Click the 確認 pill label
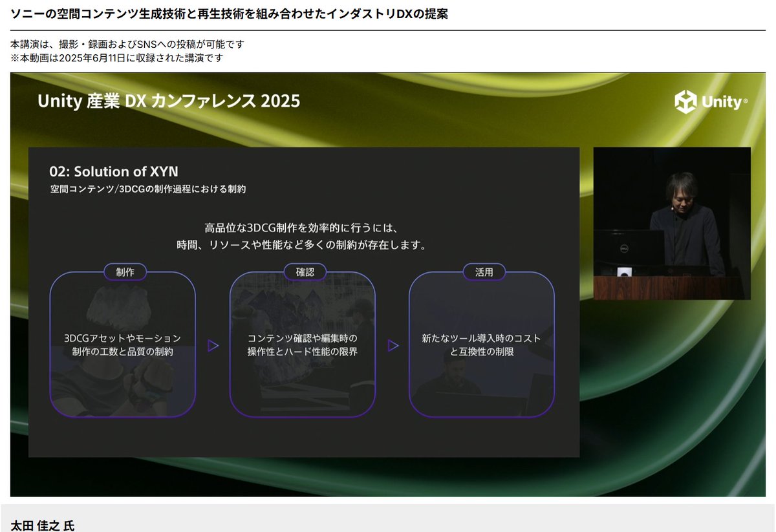Viewport: 776px width, 532px height. (x=305, y=272)
